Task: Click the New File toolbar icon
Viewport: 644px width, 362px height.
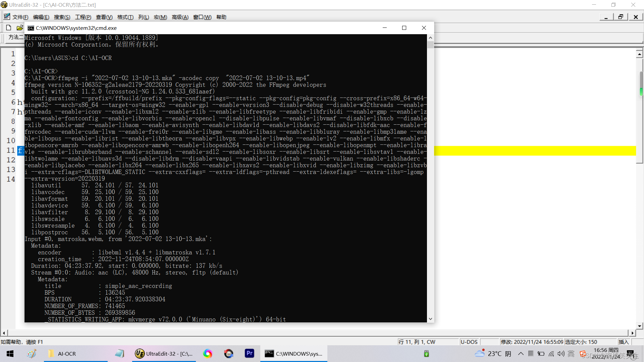Action: coord(9,28)
